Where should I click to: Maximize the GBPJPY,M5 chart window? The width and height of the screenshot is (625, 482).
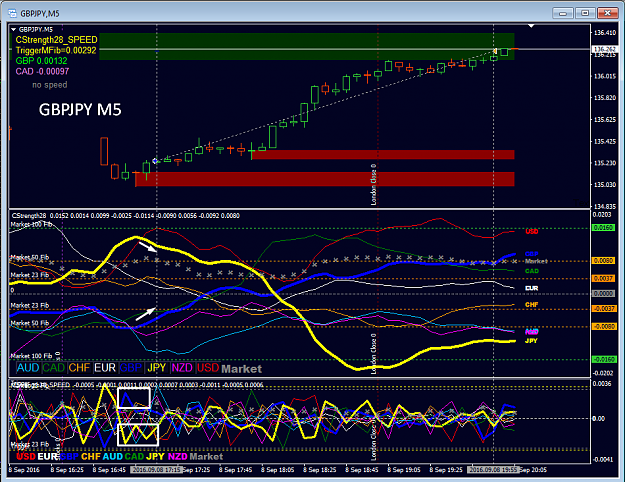coord(585,13)
